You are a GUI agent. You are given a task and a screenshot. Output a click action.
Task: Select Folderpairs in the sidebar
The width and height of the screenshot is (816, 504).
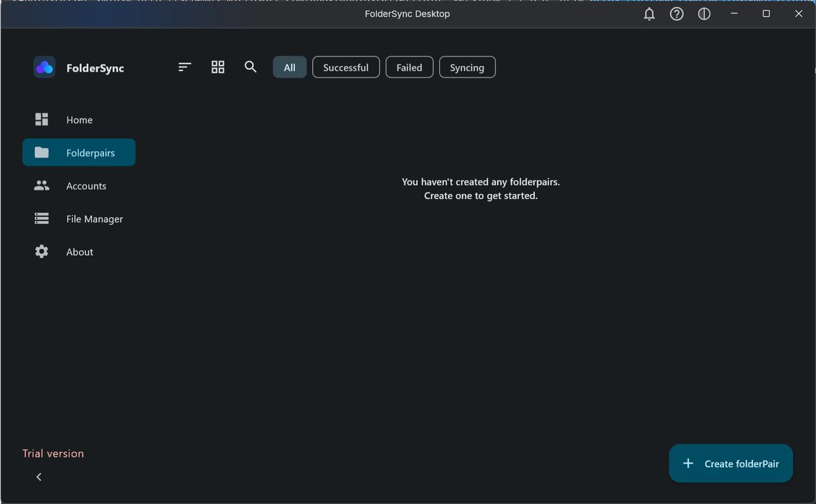[79, 152]
